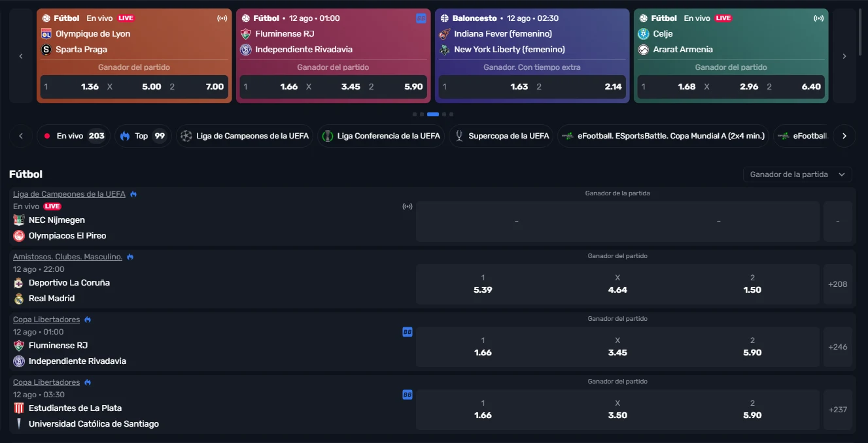Click the Estudiantes de La Plata crest
Viewport: 868px width, 443px height.
[19, 408]
